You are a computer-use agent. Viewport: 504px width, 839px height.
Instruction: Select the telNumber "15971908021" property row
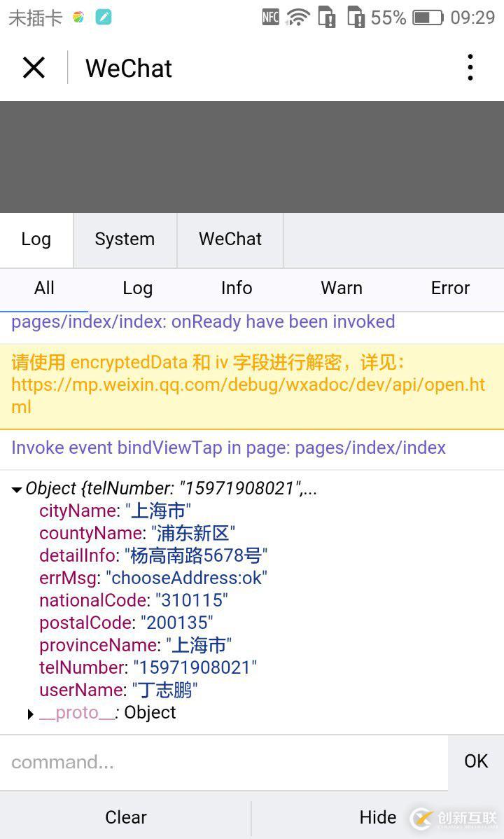(148, 668)
